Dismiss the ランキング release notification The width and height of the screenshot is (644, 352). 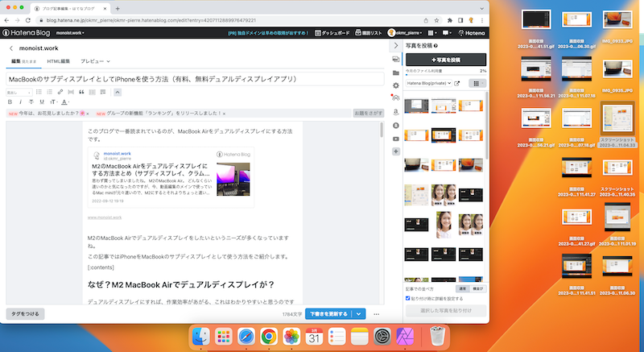pyautogui.click(x=225, y=114)
